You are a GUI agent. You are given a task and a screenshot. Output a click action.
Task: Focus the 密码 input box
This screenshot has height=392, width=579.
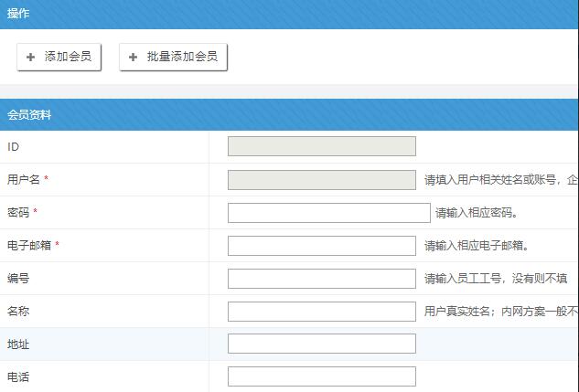coord(328,213)
